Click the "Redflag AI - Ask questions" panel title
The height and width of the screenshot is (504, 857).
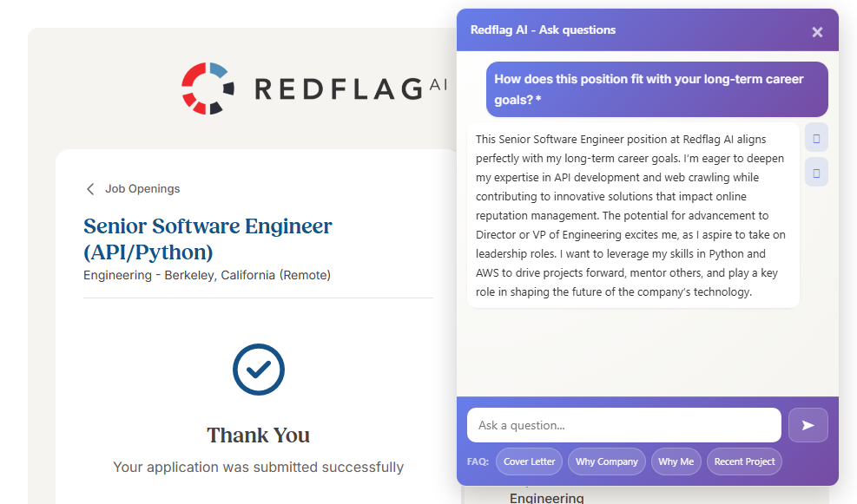[x=543, y=29]
